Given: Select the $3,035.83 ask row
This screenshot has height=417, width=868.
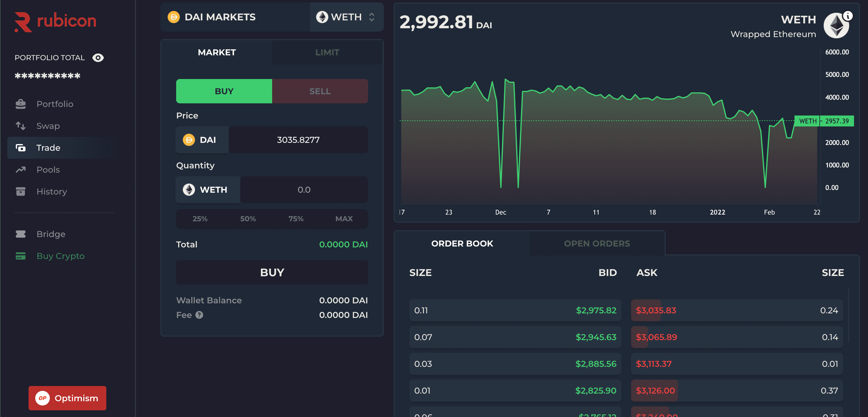Looking at the screenshot, I should tap(737, 310).
